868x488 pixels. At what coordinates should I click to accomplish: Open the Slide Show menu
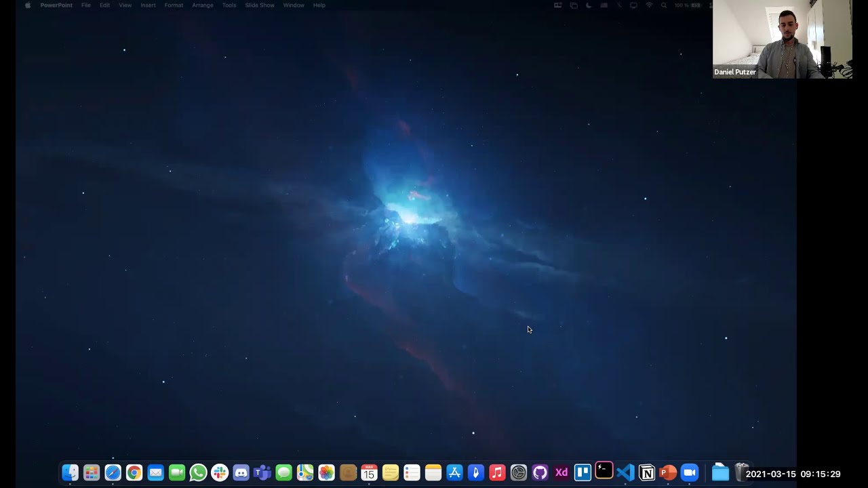pos(260,5)
